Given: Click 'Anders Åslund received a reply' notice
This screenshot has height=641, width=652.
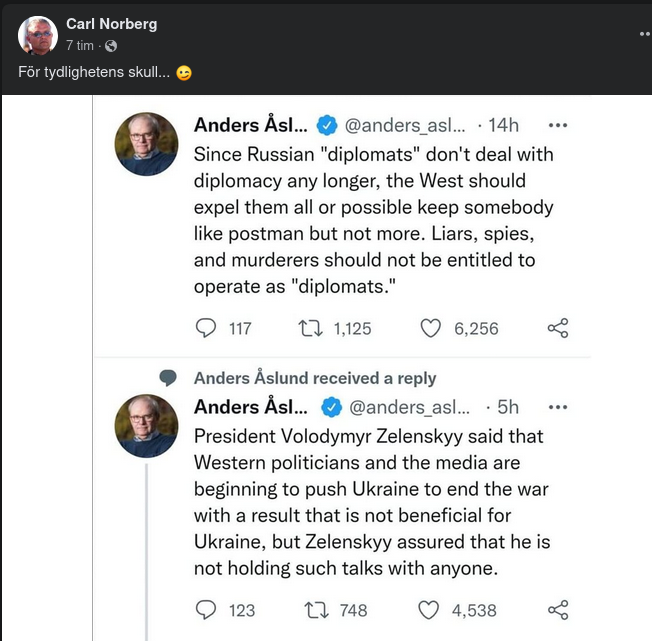Looking at the screenshot, I should (x=315, y=378).
